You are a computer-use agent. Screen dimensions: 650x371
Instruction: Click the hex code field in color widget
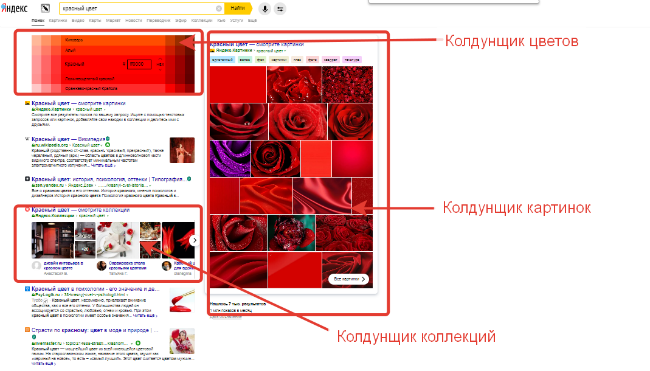pyautogui.click(x=139, y=64)
